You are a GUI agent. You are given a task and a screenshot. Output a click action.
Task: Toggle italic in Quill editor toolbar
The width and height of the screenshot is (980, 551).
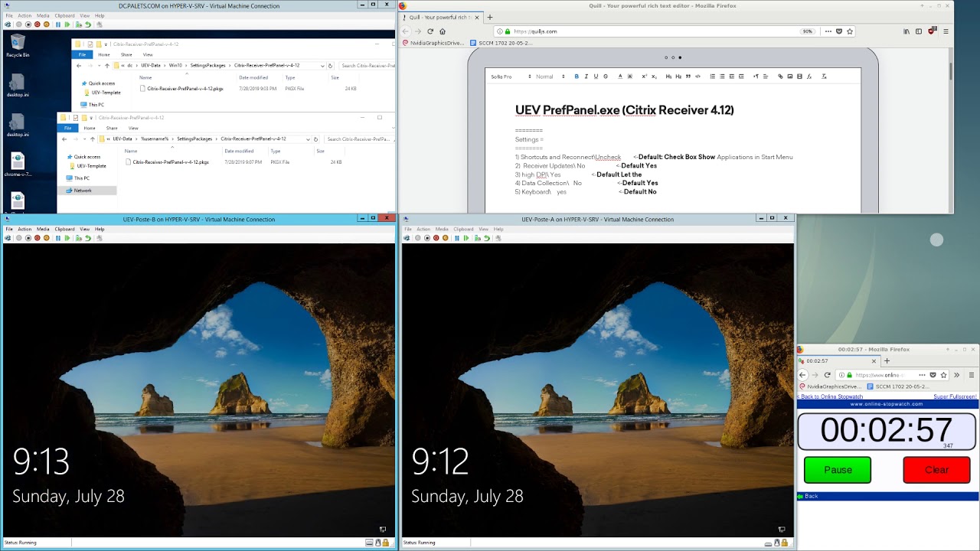[x=586, y=77]
